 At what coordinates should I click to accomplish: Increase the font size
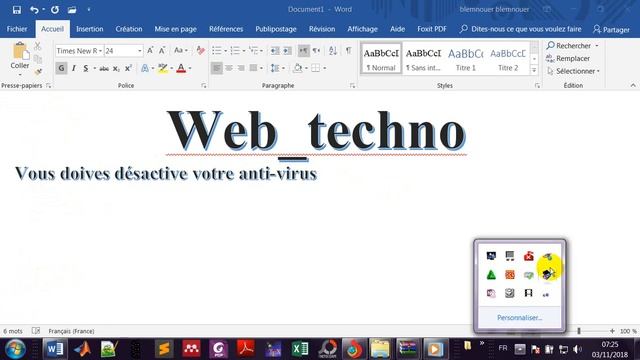(150, 51)
